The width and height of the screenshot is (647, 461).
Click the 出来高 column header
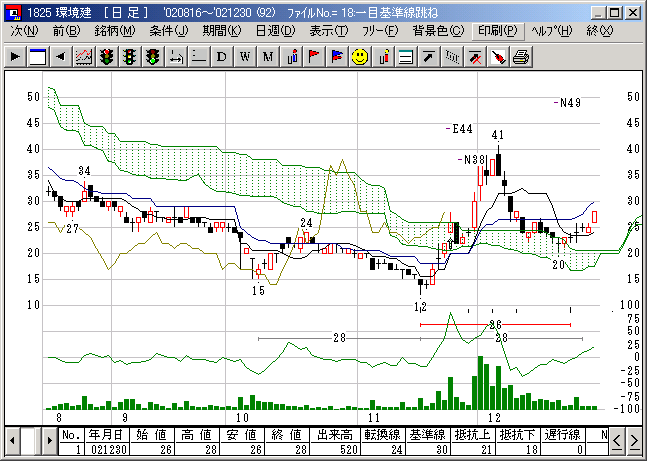[335, 435]
